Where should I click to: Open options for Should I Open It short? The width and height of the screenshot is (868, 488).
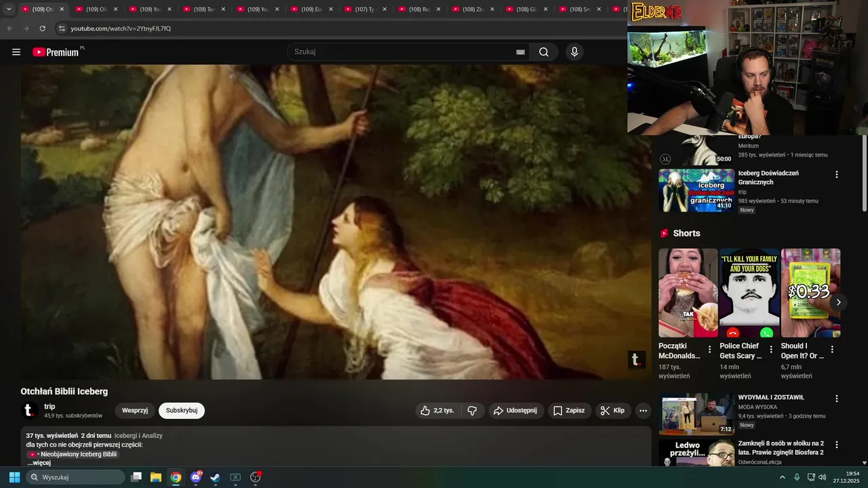(832, 350)
